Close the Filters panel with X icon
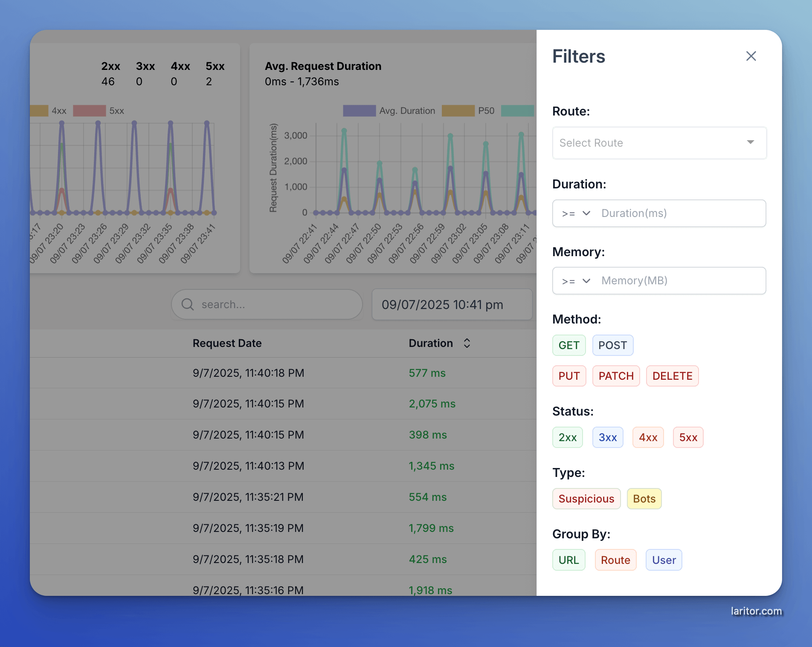812x647 pixels. [751, 56]
